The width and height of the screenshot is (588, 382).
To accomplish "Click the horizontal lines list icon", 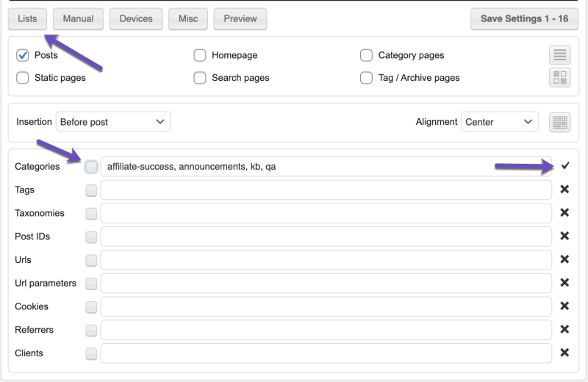I will [560, 55].
